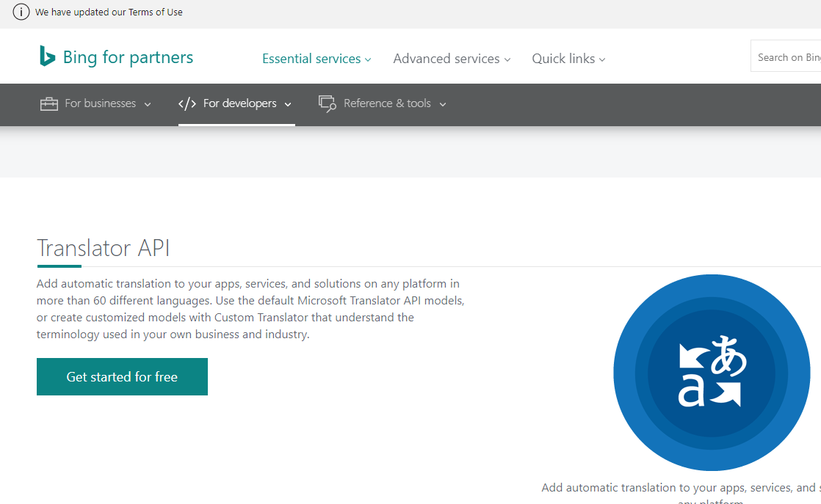This screenshot has width=821, height=504.
Task: Click the Terms of Use update notice
Action: click(x=109, y=12)
